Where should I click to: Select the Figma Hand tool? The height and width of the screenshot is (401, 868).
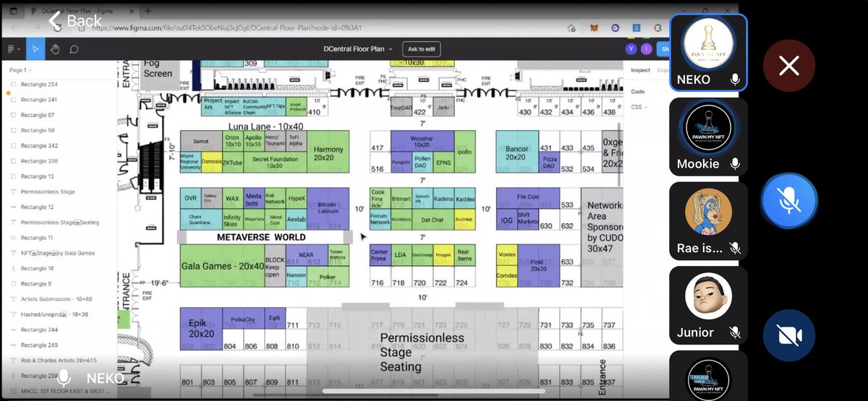click(55, 49)
